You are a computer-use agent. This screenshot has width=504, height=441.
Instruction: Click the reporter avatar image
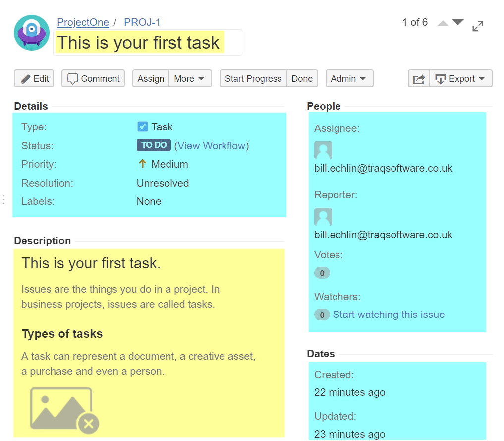[x=323, y=217]
